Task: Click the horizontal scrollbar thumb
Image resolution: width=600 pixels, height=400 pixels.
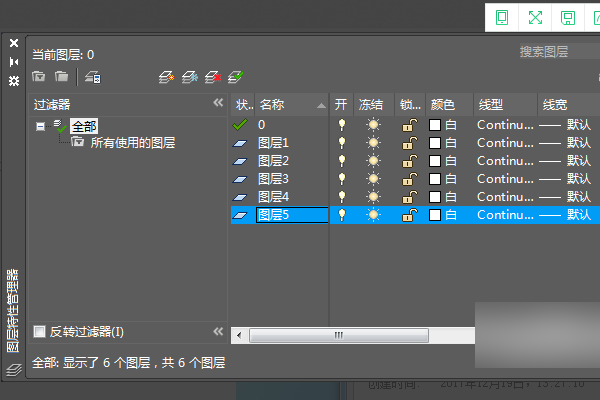Action: (339, 335)
